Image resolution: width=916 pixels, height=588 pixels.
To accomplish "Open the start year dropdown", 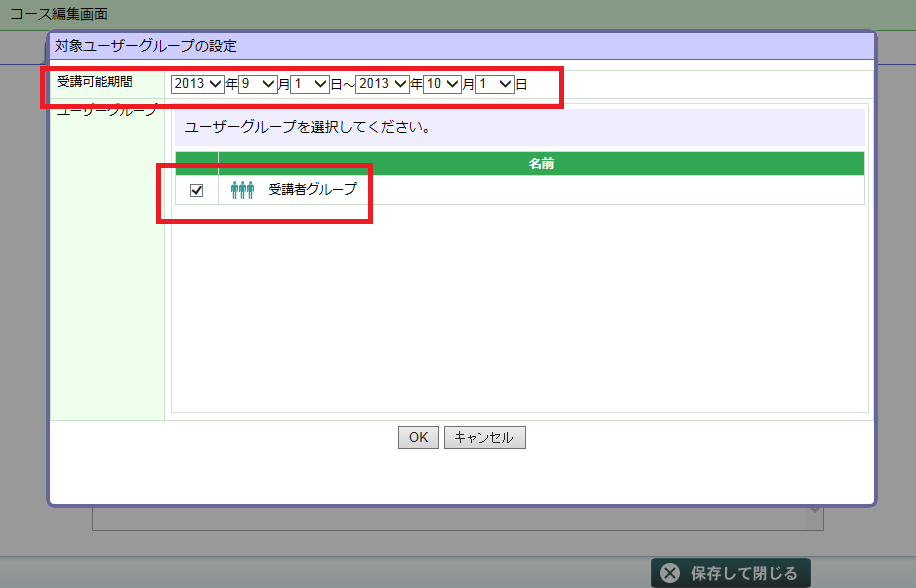I will click(x=197, y=84).
